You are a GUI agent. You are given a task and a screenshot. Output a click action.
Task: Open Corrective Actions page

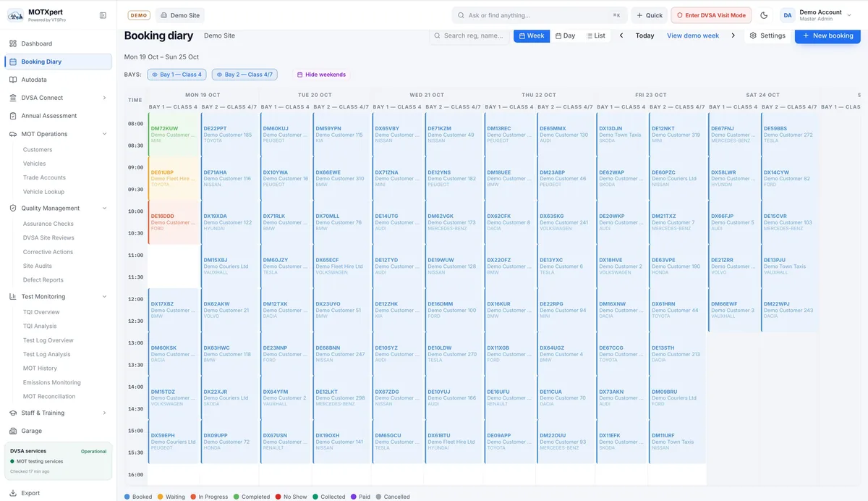(x=48, y=252)
